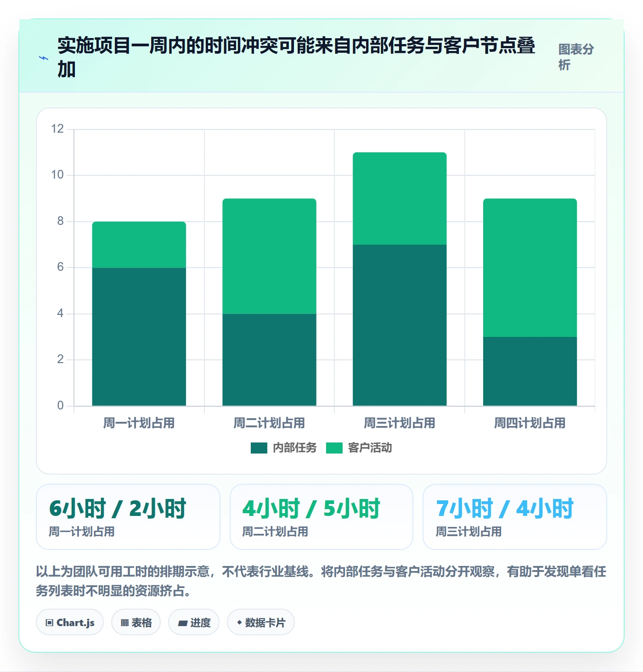The image size is (643, 672).
Task: Click the 周二 bright green 客户活动 bar segment
Action: (x=269, y=256)
